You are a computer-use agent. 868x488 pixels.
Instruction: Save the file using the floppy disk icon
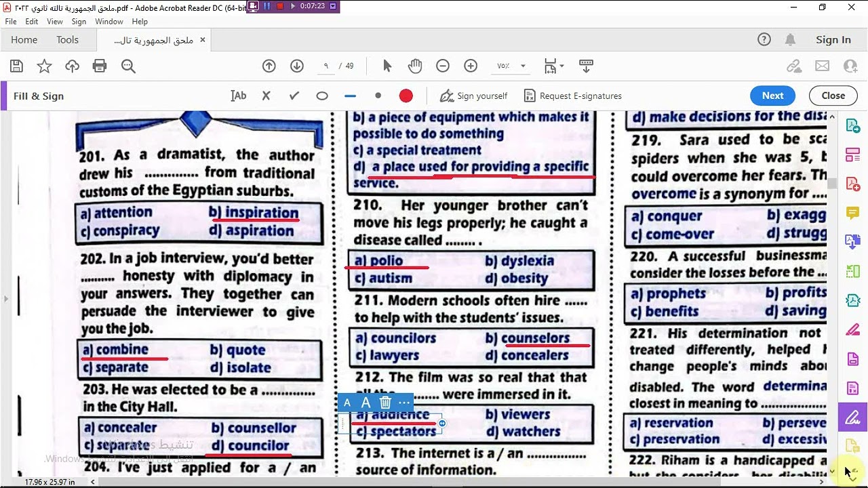tap(16, 66)
